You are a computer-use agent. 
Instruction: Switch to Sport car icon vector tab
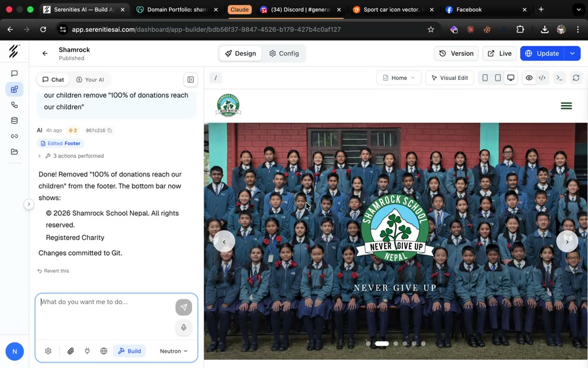(393, 9)
